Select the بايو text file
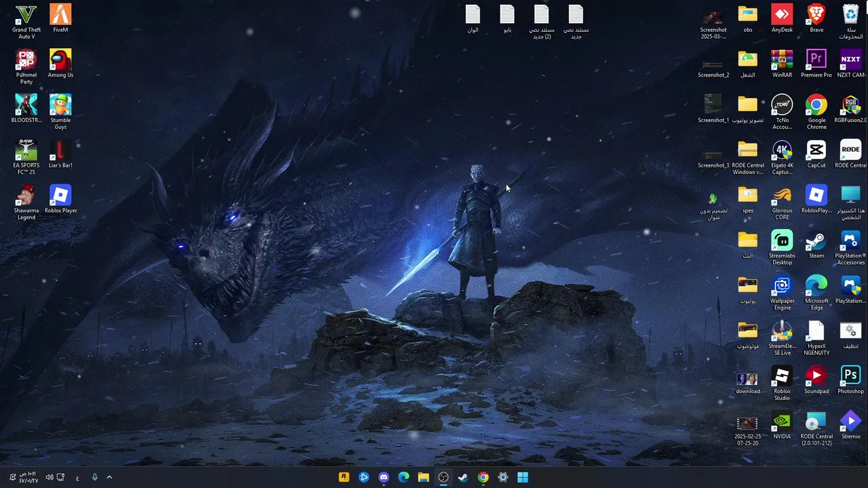Image resolution: width=868 pixels, height=488 pixels. pyautogui.click(x=507, y=18)
